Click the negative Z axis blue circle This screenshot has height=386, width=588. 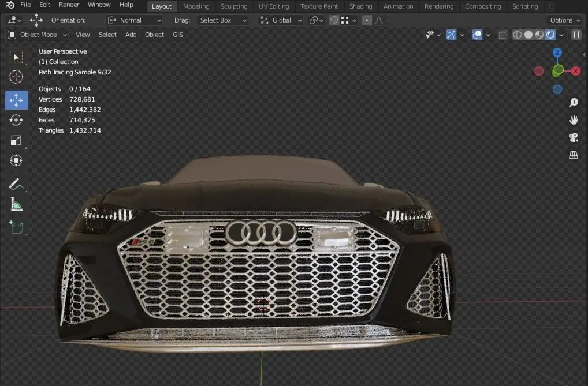point(557,89)
